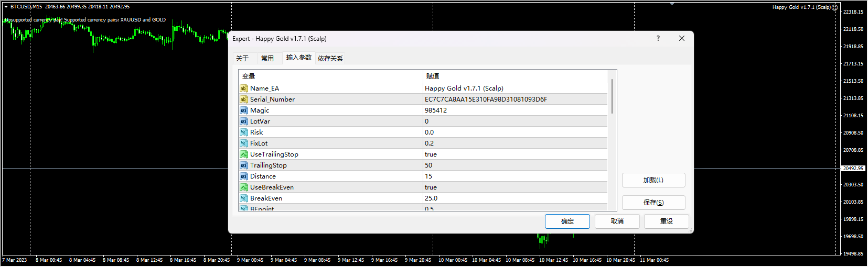Click the 加载(L) button
The width and height of the screenshot is (868, 267).
pyautogui.click(x=653, y=180)
